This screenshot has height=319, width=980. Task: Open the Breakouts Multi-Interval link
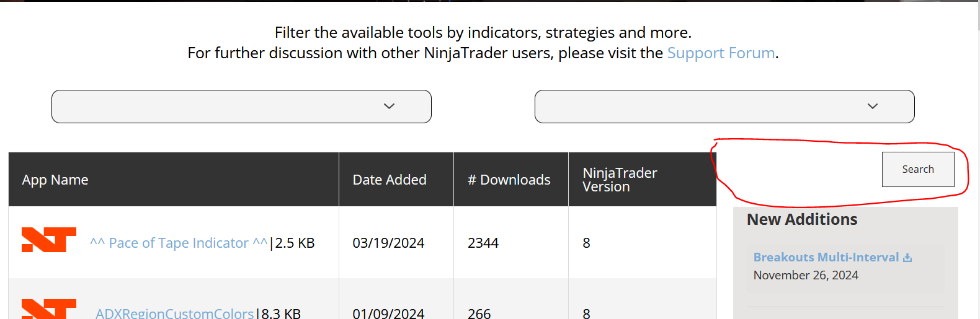click(826, 257)
